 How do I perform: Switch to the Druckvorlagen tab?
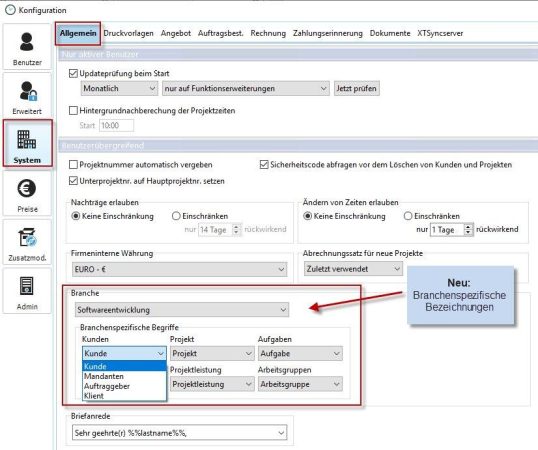[128, 33]
